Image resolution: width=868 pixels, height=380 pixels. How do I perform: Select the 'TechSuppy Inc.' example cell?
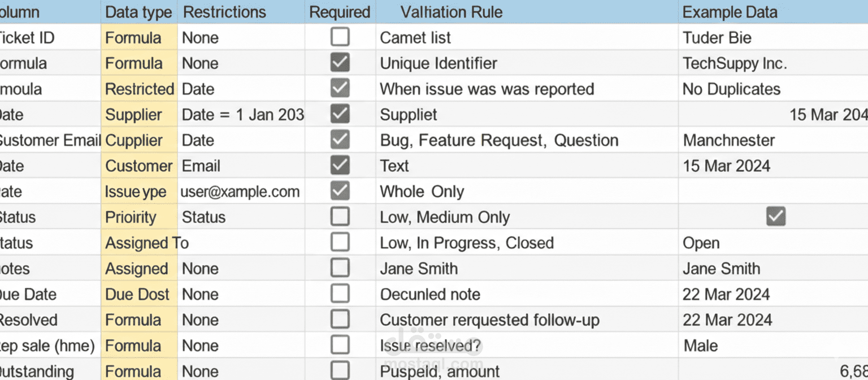735,63
